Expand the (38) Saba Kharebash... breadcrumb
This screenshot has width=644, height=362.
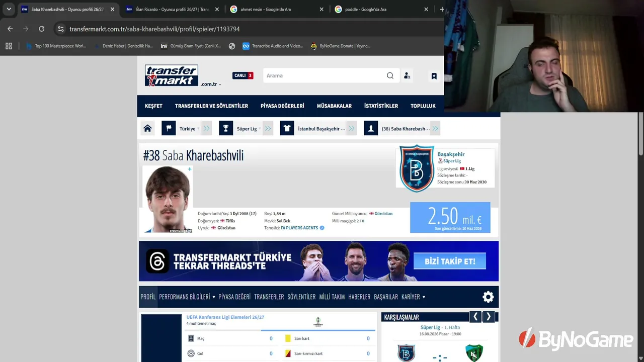click(x=407, y=129)
